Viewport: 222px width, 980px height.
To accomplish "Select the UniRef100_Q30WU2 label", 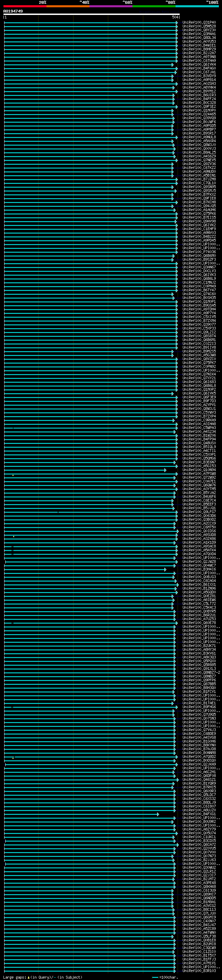I will point(199,867).
